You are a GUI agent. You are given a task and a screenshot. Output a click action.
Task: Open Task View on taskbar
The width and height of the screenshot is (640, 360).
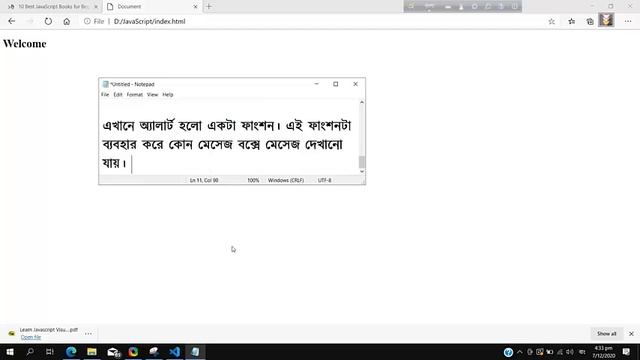tap(50, 352)
